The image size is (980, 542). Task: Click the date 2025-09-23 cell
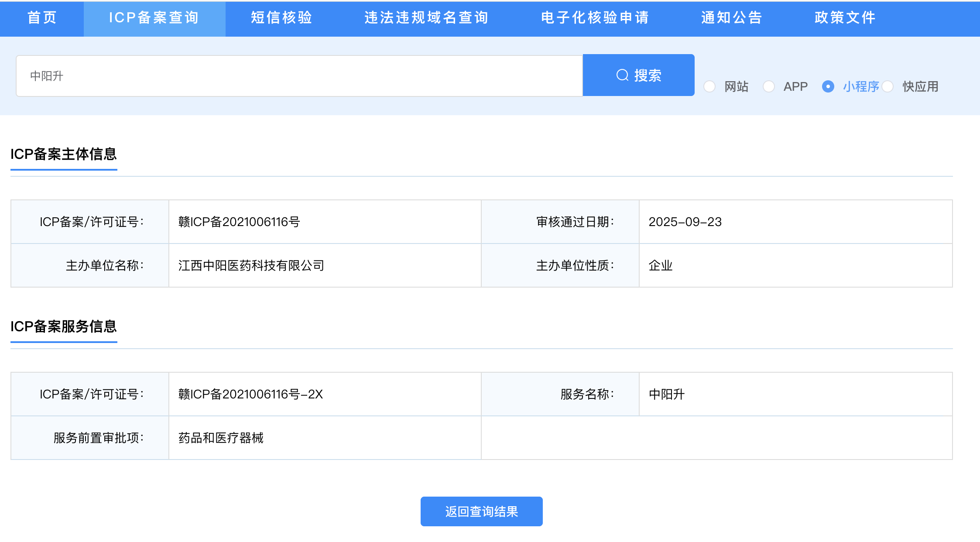click(x=685, y=222)
